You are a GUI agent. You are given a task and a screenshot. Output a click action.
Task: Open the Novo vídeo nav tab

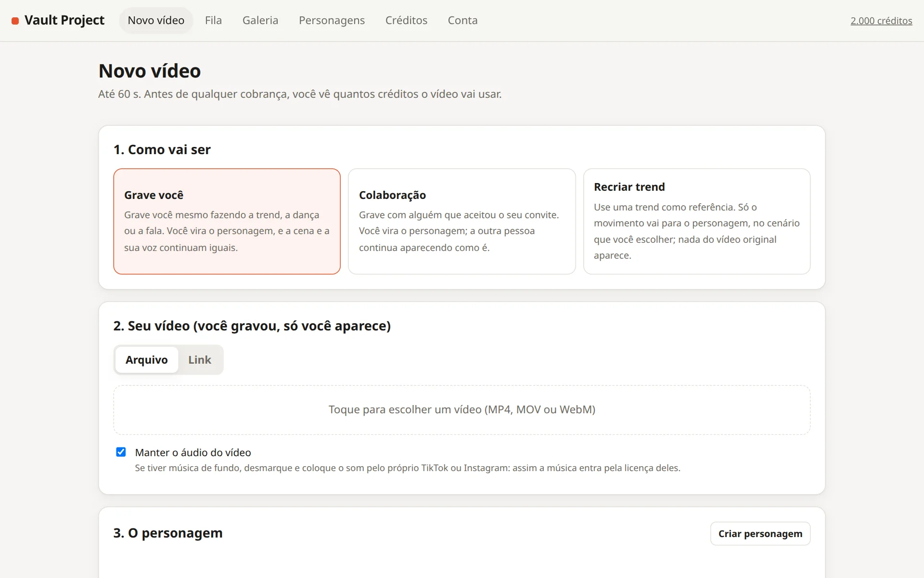click(x=156, y=20)
